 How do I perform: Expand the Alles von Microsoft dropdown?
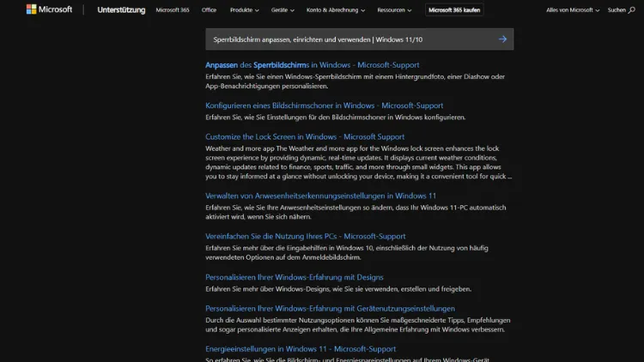[x=573, y=9]
